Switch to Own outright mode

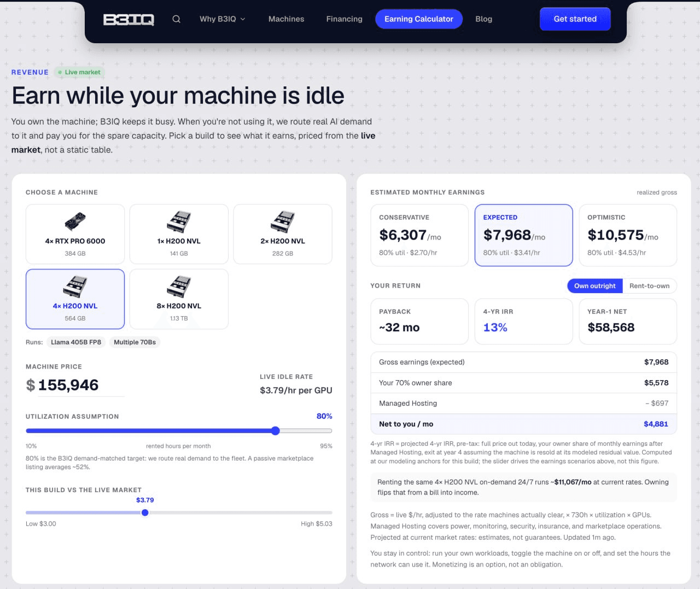pos(594,286)
